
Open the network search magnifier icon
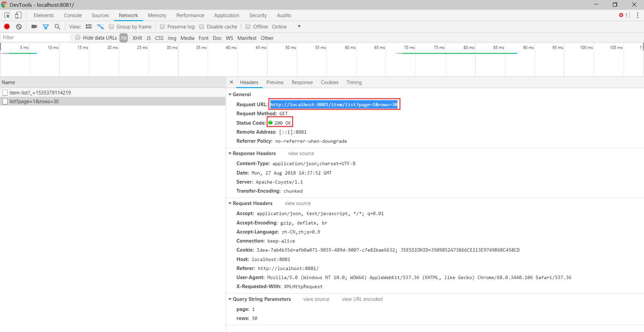click(x=57, y=26)
